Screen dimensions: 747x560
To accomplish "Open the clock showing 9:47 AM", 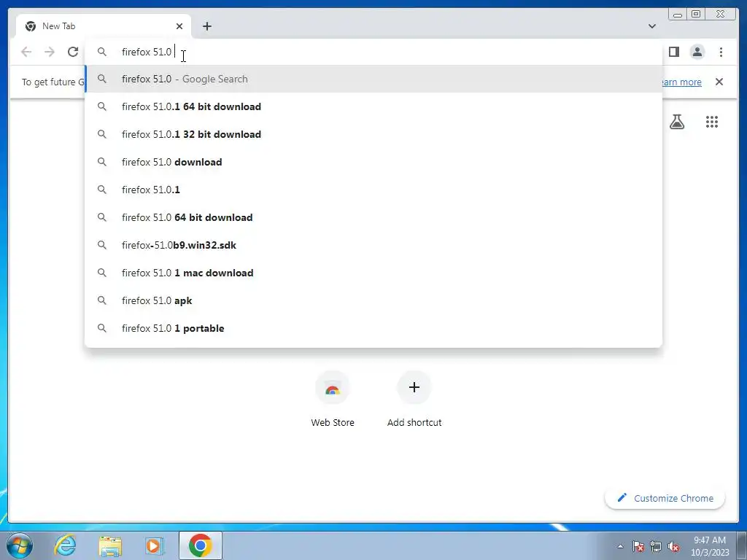I will click(710, 546).
